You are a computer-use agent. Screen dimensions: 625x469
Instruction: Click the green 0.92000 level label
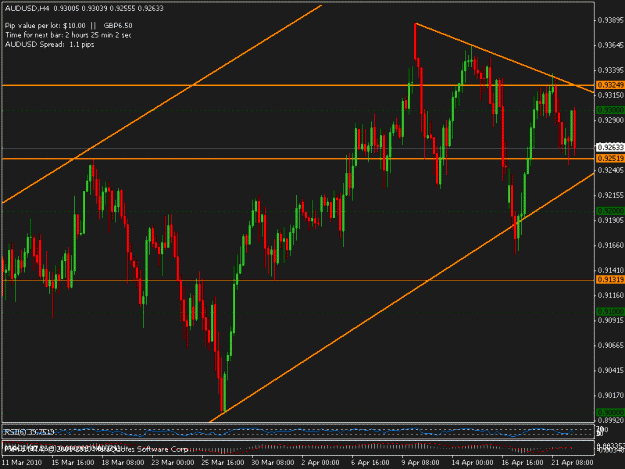click(x=610, y=210)
